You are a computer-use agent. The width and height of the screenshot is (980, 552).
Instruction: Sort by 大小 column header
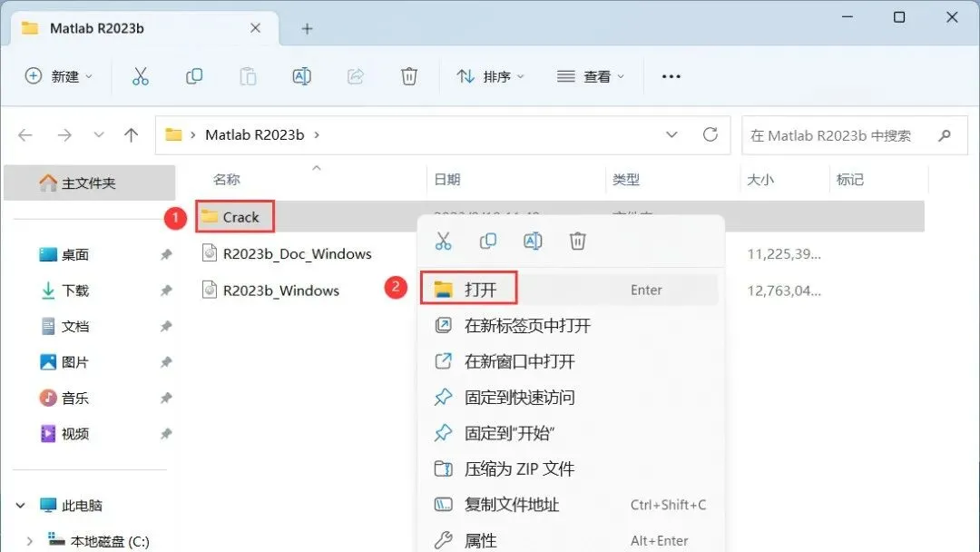(x=760, y=180)
